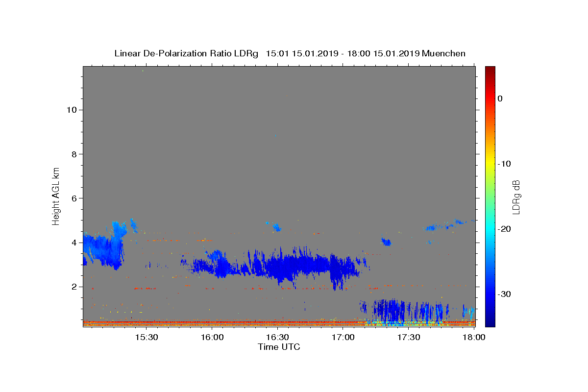Click the height tick label 4

(74, 243)
